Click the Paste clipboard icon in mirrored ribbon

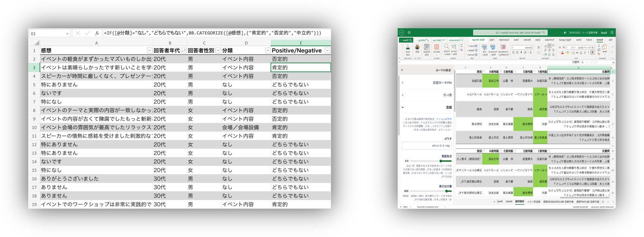604,47
